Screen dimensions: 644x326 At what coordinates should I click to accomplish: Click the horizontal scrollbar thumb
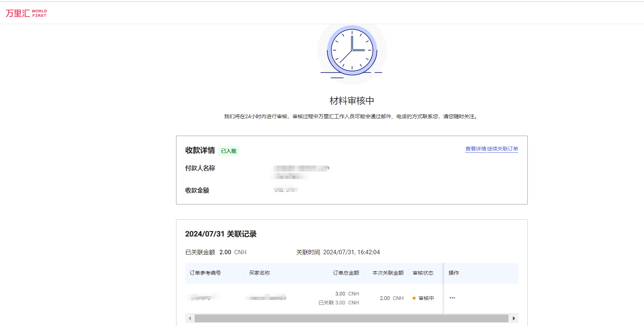coord(351,318)
